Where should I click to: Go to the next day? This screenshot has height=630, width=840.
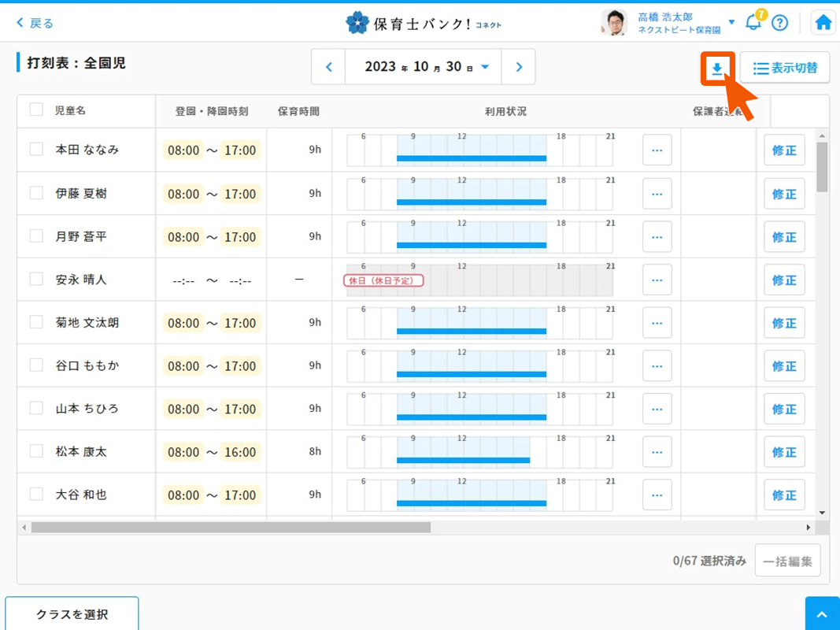tap(519, 67)
